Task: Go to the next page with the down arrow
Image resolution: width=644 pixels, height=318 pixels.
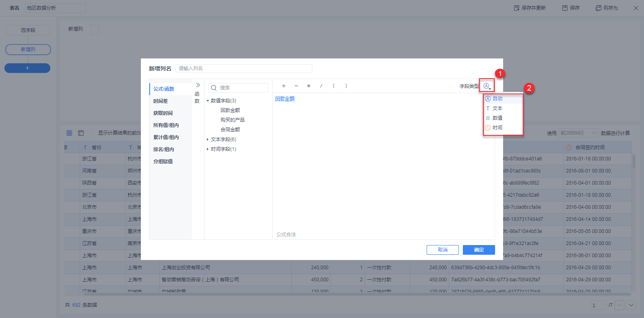Action: (x=631, y=305)
